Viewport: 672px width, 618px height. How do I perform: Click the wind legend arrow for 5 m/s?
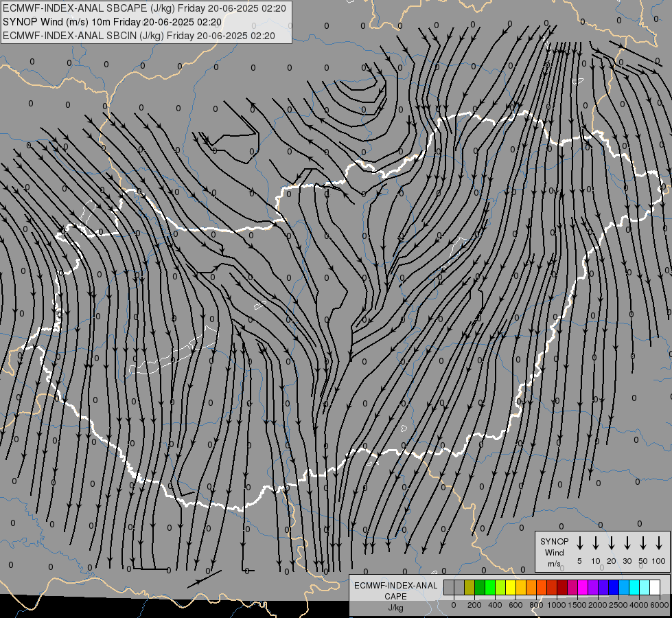579,543
